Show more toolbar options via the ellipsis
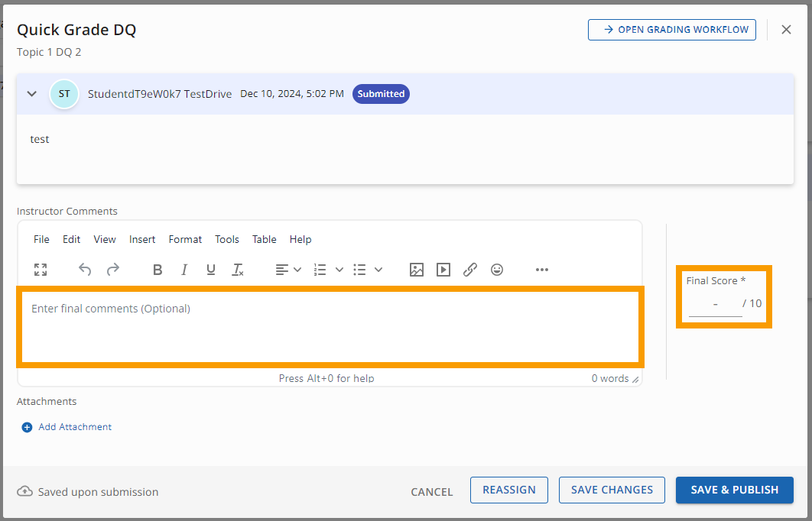This screenshot has width=812, height=521. [542, 270]
